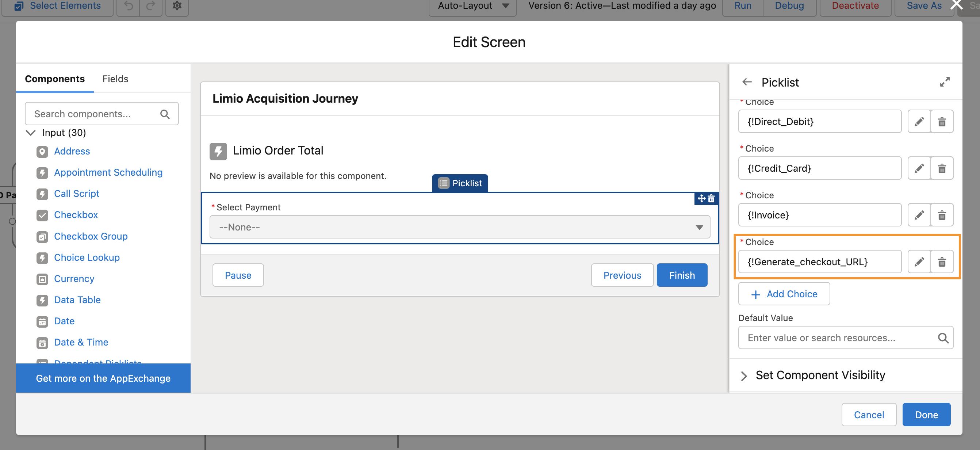Viewport: 980px width, 450px height.
Task: Edit the Generate_checkout_URL choice with the pencil
Action: [x=919, y=262]
